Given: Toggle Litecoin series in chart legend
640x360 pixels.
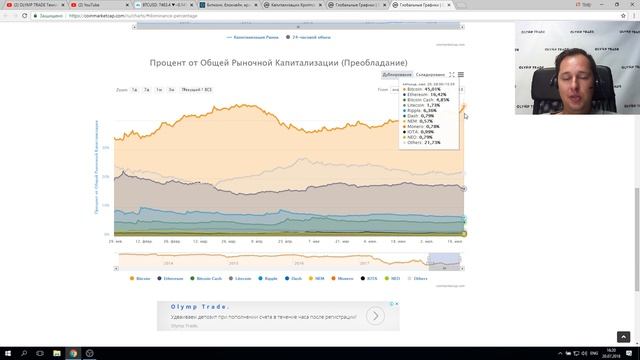Looking at the screenshot, I should (x=240, y=278).
